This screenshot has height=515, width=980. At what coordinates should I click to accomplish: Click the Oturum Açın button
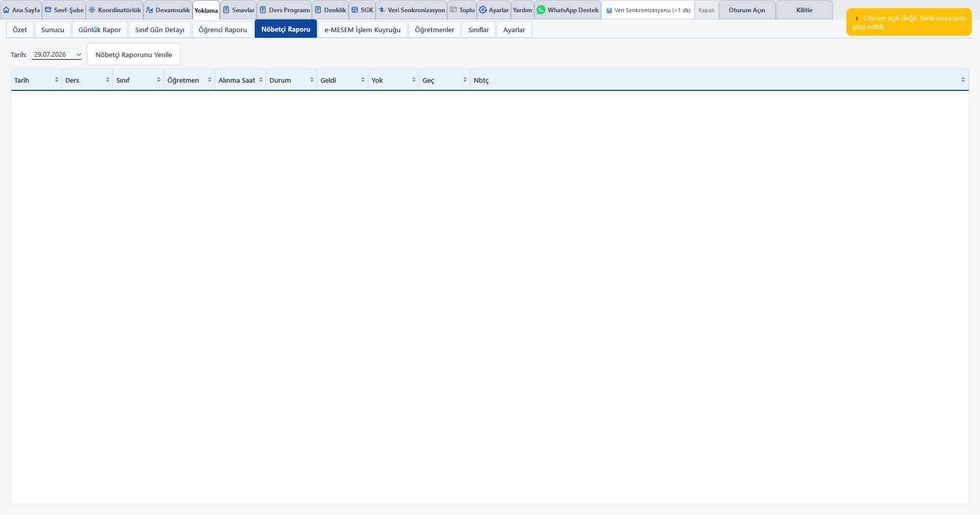click(x=747, y=10)
